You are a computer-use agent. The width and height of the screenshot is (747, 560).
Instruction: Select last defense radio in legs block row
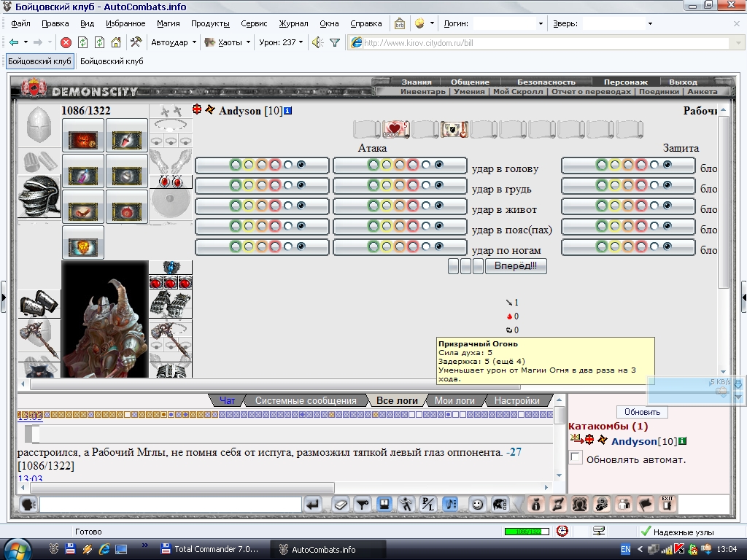coord(667,246)
